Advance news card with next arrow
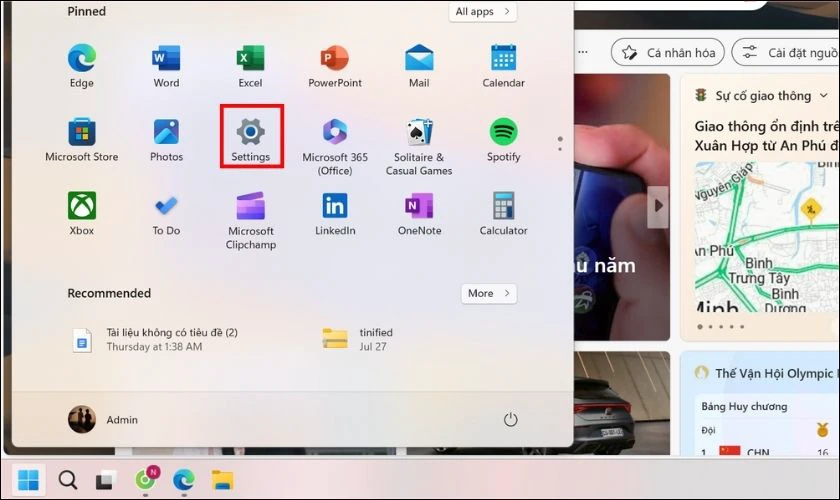Image resolution: width=840 pixels, height=500 pixels. pyautogui.click(x=658, y=206)
